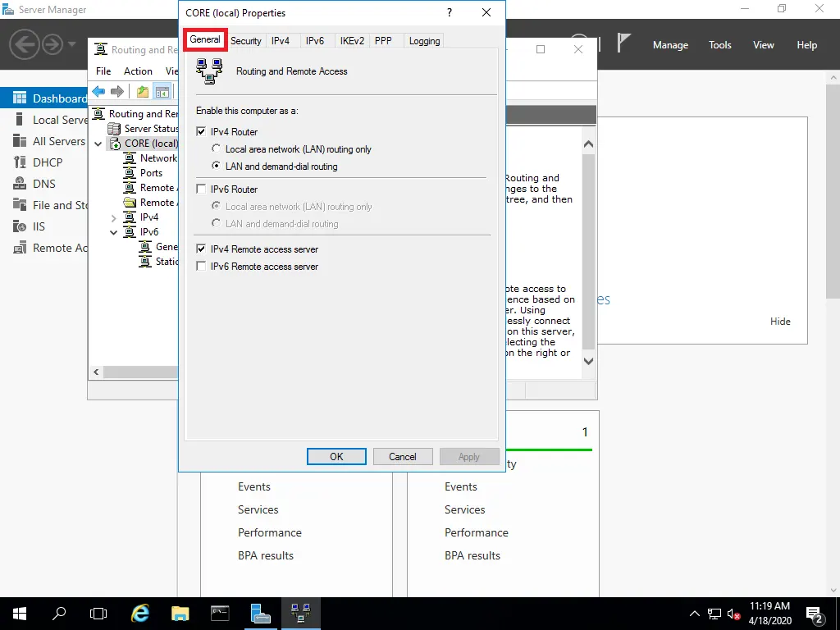Check IPv6 Remote access server

tap(201, 267)
